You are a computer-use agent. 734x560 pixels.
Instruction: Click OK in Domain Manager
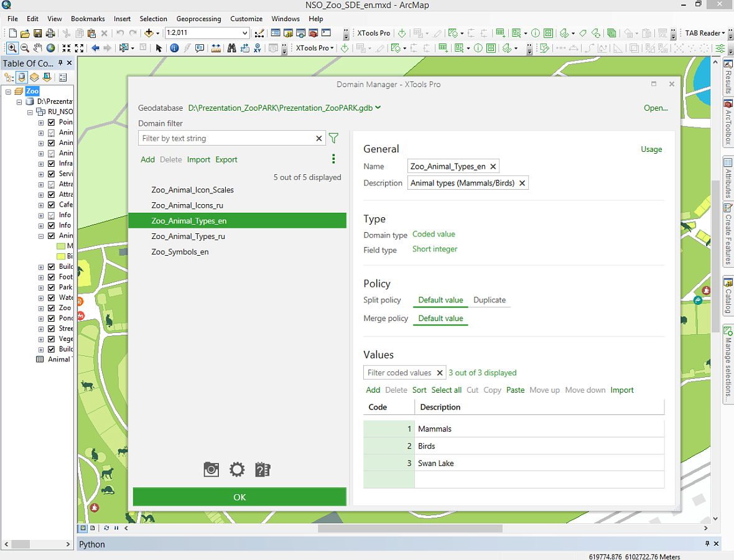pos(239,497)
